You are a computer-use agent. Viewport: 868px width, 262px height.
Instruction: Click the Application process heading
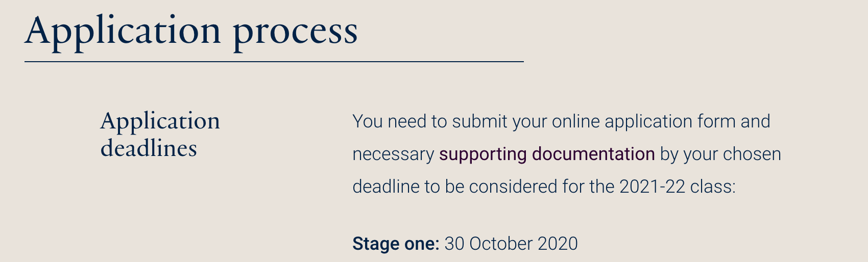[191, 31]
